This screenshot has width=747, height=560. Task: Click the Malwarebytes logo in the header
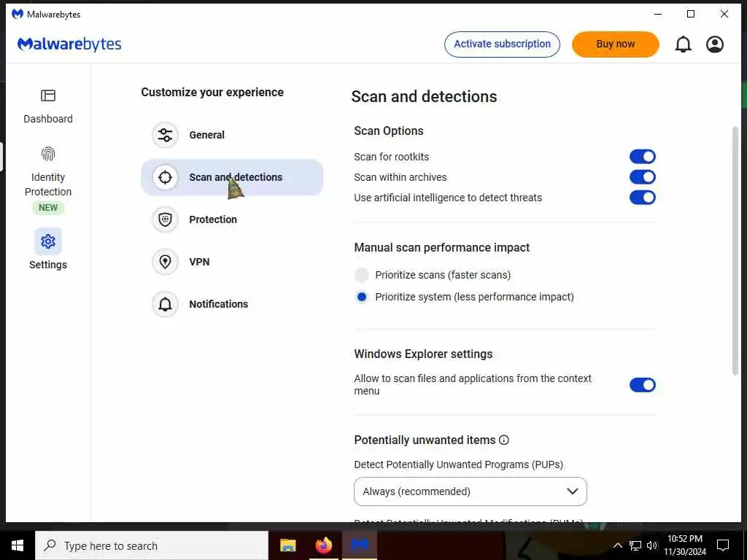pyautogui.click(x=69, y=44)
